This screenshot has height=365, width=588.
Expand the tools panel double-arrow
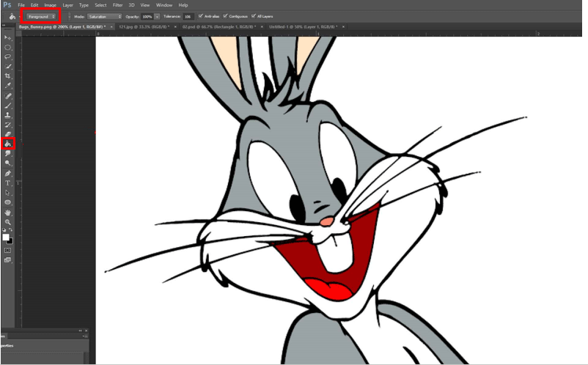(4, 26)
